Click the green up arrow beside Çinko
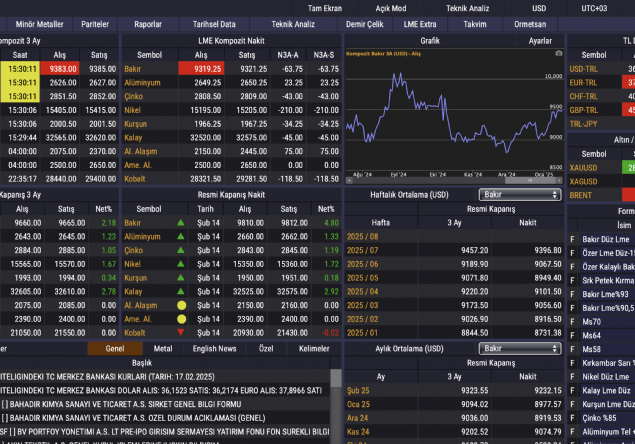The image size is (635, 444). tap(181, 250)
